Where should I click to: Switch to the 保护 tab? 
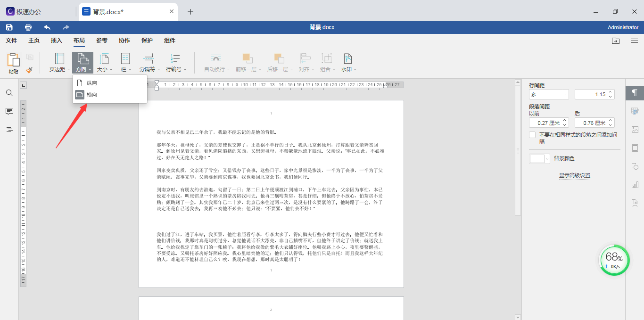tap(147, 41)
